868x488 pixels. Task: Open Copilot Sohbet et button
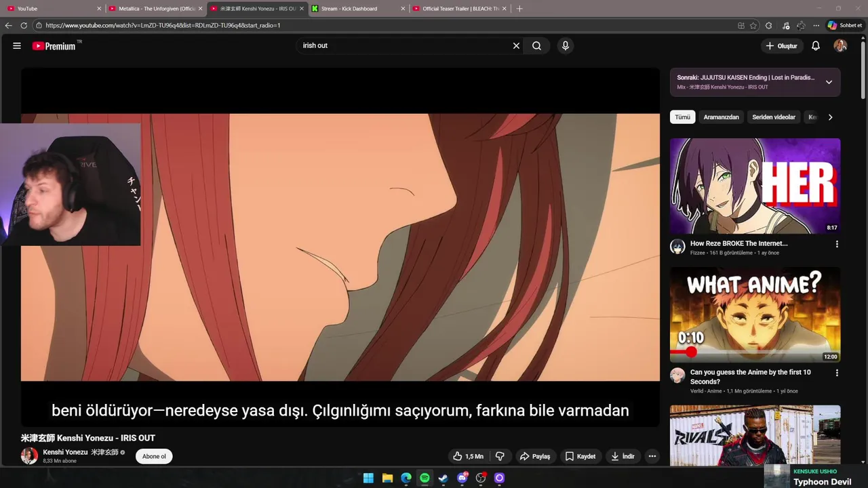(x=845, y=25)
